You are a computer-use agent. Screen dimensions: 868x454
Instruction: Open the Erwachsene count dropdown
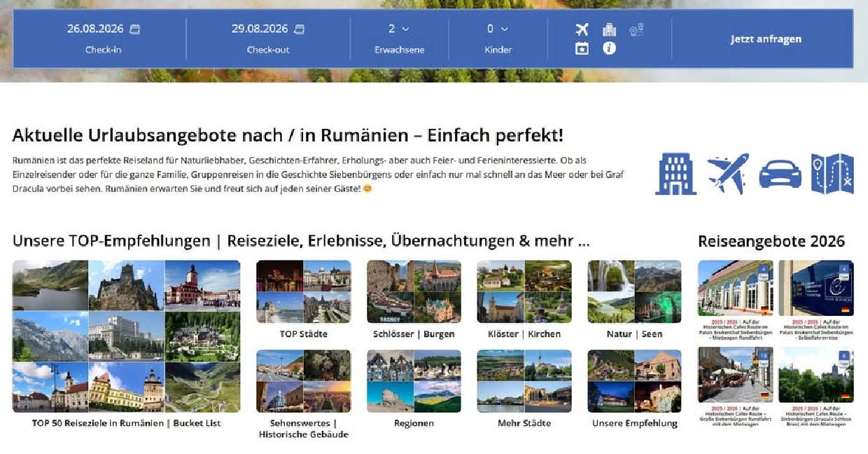399,29
